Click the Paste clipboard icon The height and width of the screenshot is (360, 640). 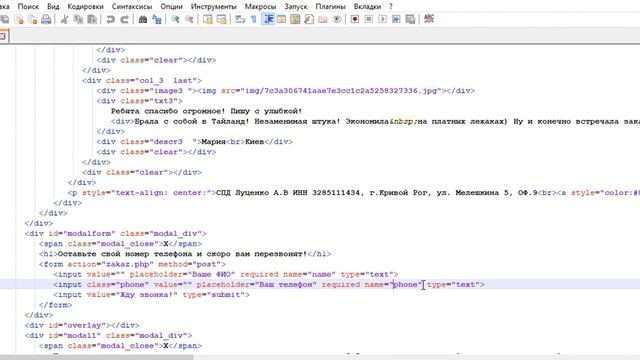coord(92,19)
